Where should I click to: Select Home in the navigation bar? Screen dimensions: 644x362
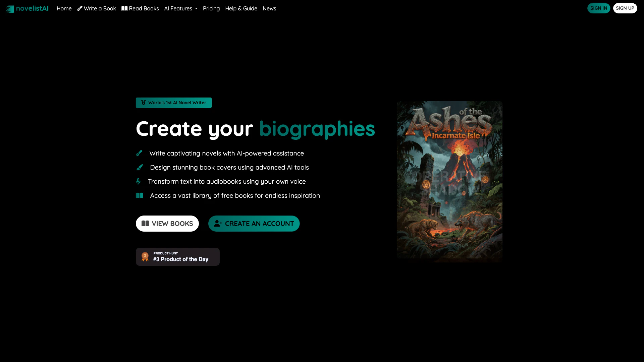point(64,8)
